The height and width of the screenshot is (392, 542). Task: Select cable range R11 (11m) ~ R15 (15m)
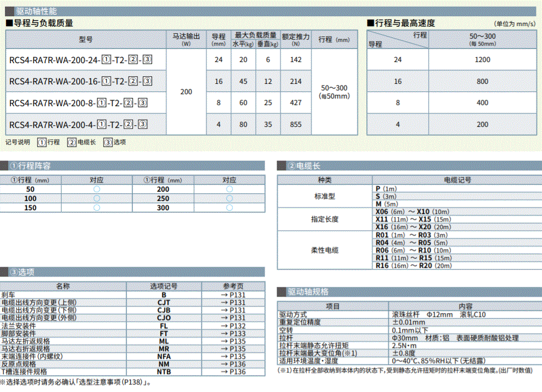[x=414, y=258]
